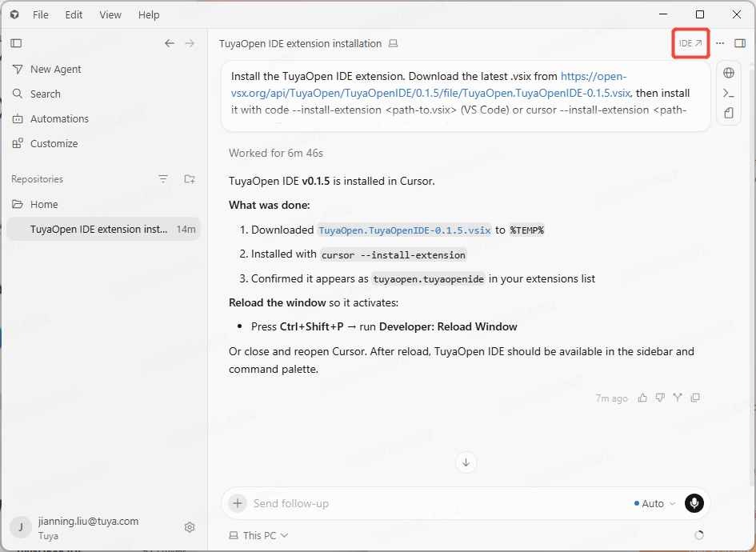Toggle the right side panel icon

pyautogui.click(x=740, y=43)
